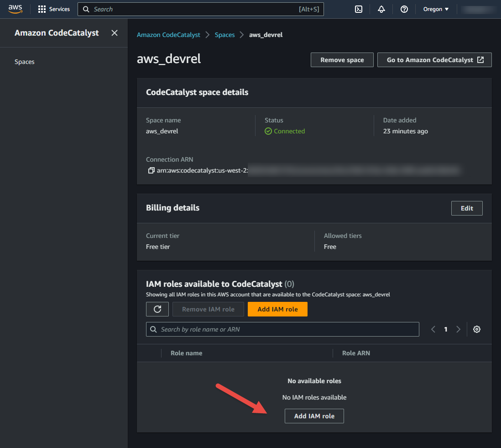Click the Services label in the header

click(x=59, y=9)
